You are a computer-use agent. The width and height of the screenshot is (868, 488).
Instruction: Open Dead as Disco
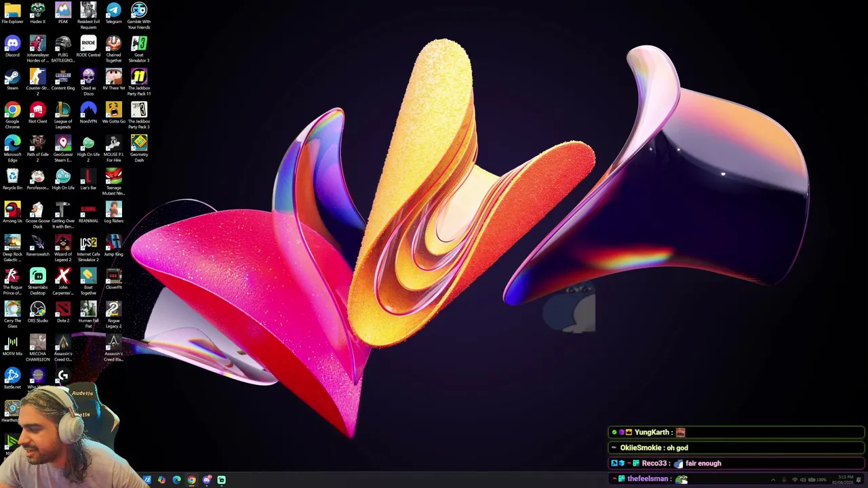pyautogui.click(x=88, y=83)
